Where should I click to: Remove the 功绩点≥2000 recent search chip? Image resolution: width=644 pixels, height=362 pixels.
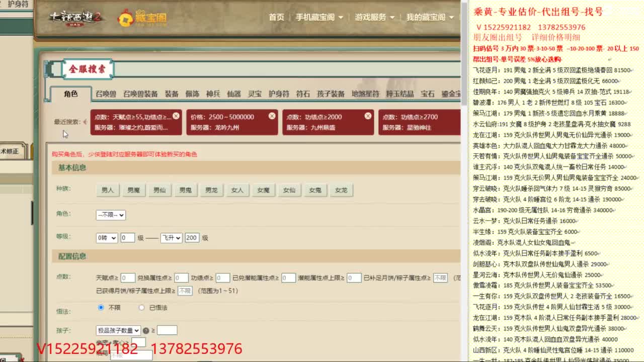pyautogui.click(x=368, y=116)
